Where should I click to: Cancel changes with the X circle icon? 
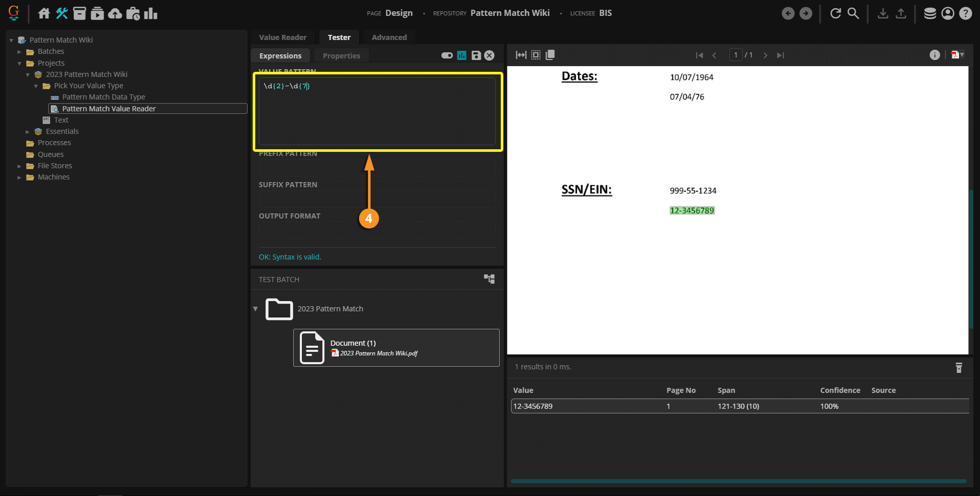pyautogui.click(x=489, y=55)
